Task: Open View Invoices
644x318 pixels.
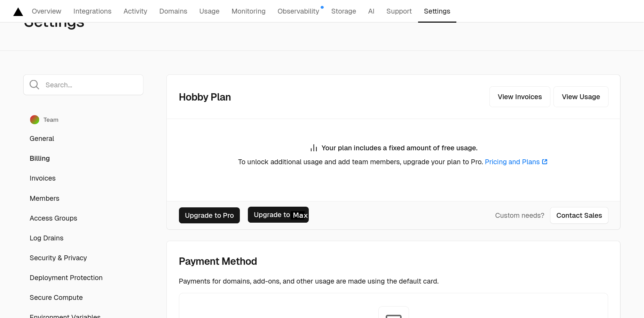Action: [520, 97]
